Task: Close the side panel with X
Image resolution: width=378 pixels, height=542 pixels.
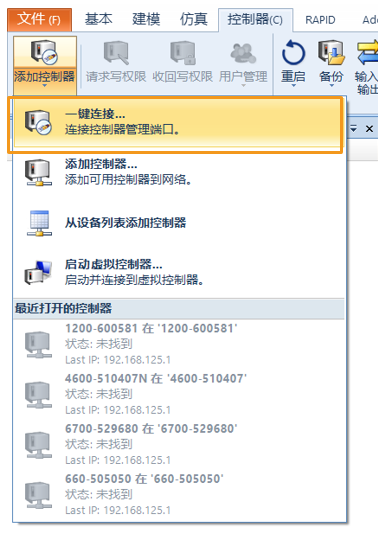Action: pos(369,129)
